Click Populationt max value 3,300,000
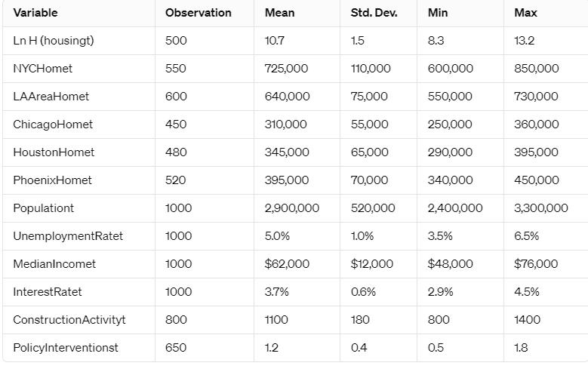 point(541,208)
